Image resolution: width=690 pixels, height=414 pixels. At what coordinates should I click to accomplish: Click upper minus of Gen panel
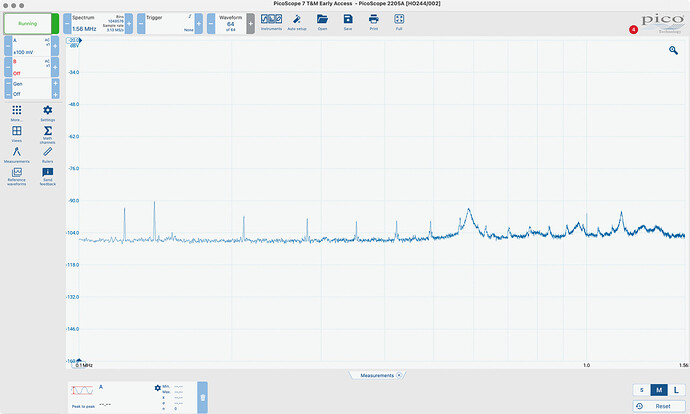click(8, 83)
